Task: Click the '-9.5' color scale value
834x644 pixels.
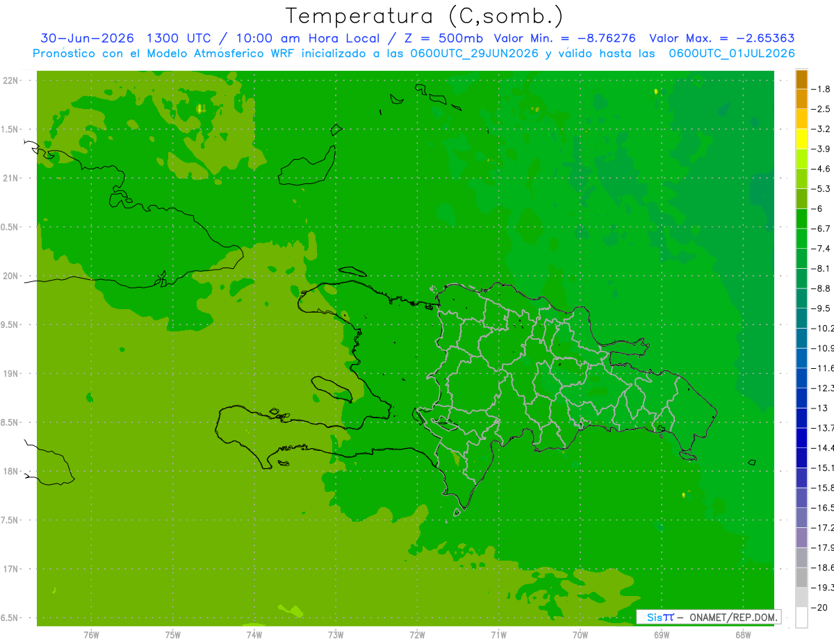Action: coord(821,308)
